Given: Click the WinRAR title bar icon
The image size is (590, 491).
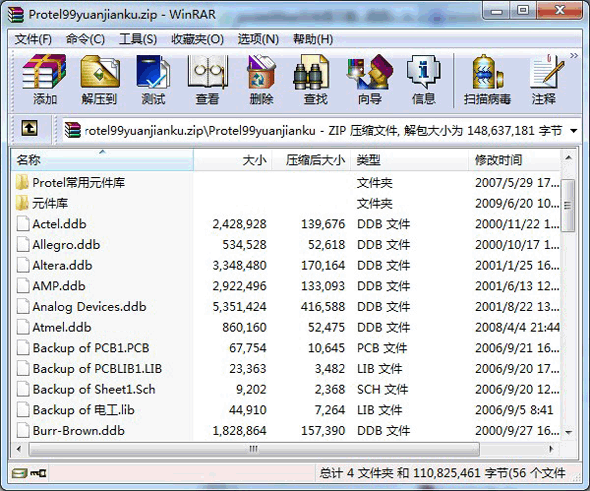Looking at the screenshot, I should (16, 15).
